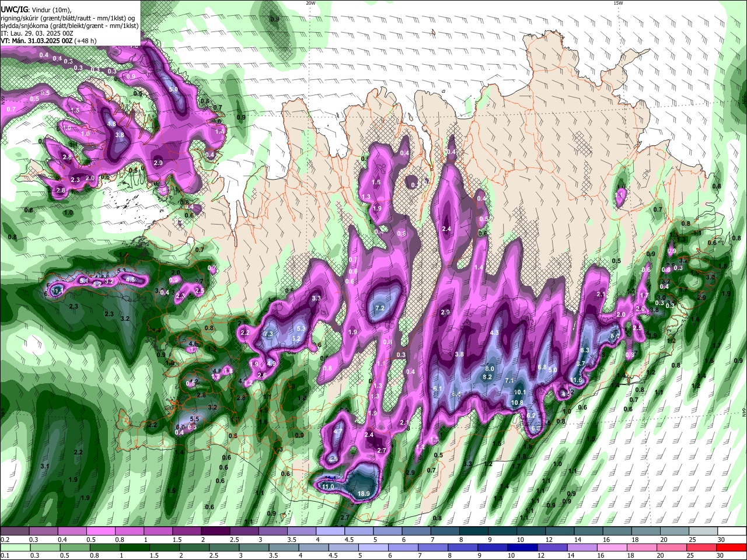Click the 3.1 rain value on map
The image size is (747, 560).
coord(45,467)
